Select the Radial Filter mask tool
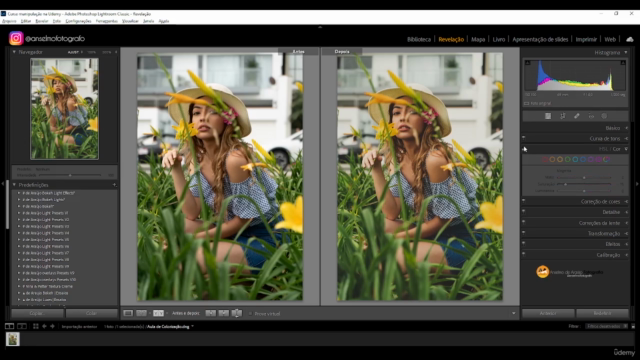This screenshot has height=360, width=640. (x=604, y=116)
